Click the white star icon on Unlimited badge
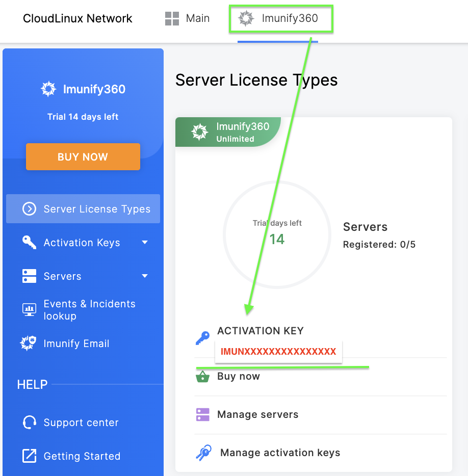Viewport: 468px width, 476px height. [x=199, y=132]
